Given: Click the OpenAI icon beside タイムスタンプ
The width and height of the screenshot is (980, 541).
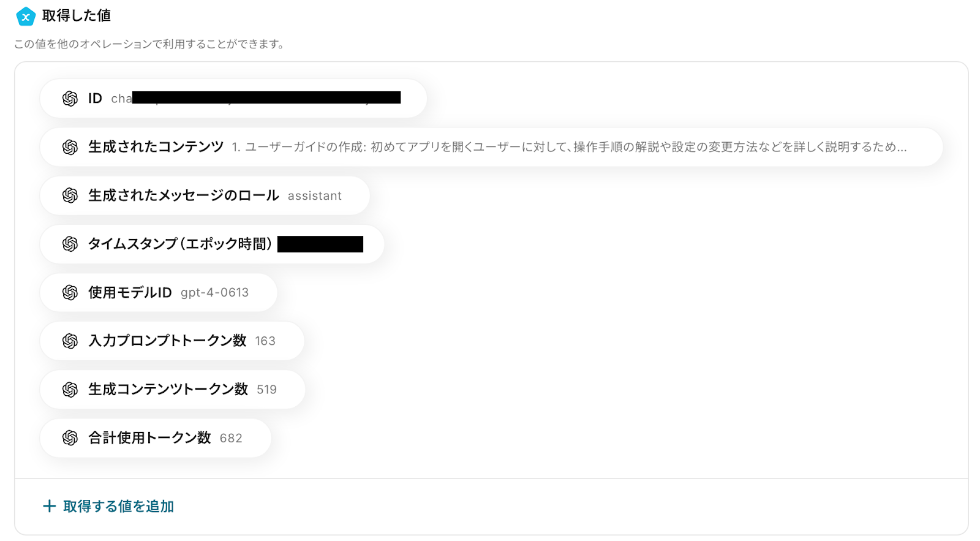Looking at the screenshot, I should (70, 244).
